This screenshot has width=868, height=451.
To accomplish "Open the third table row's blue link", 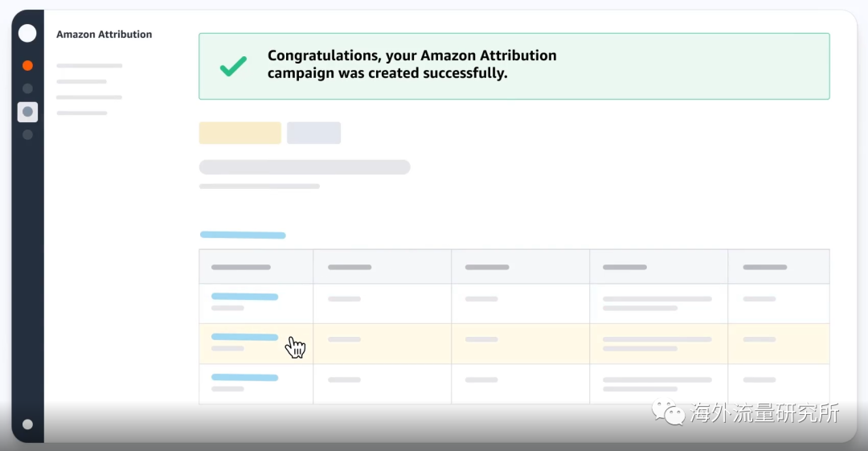I will pos(244,378).
